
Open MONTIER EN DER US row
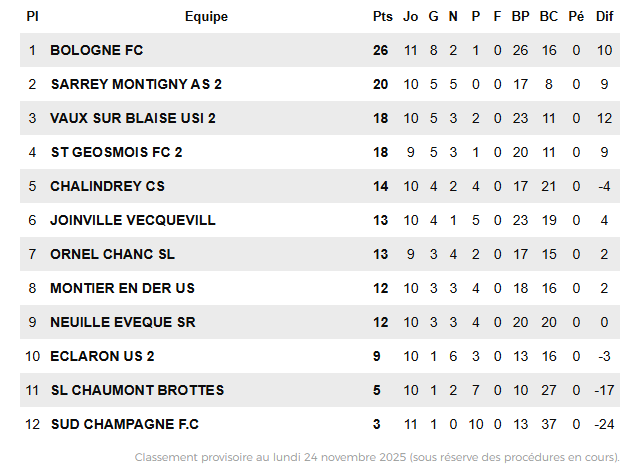(122, 288)
